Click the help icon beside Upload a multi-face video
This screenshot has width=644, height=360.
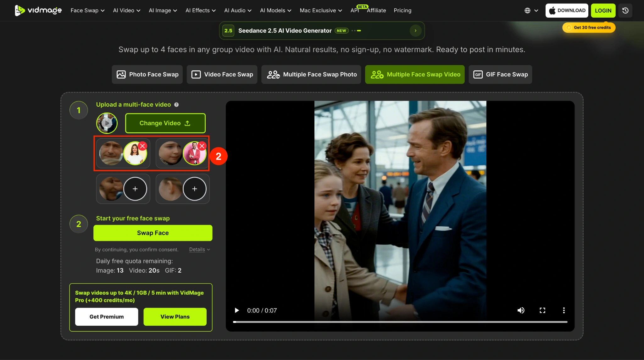pos(176,105)
